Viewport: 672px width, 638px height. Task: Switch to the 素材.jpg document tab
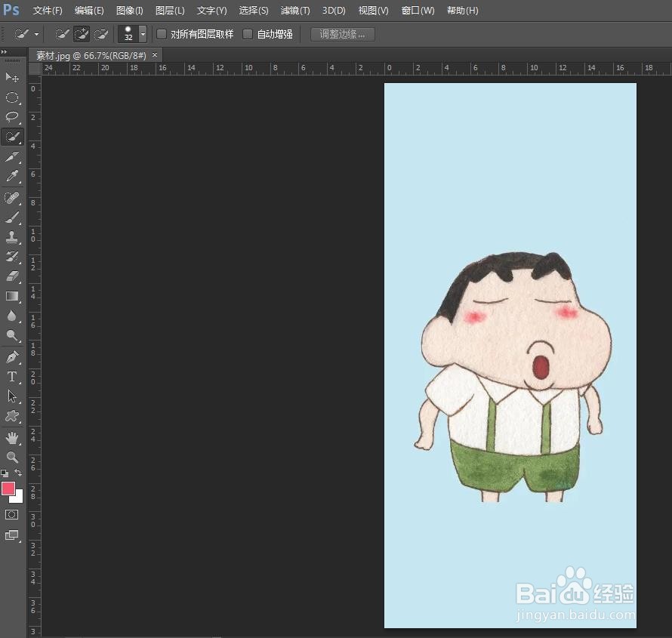[91, 55]
